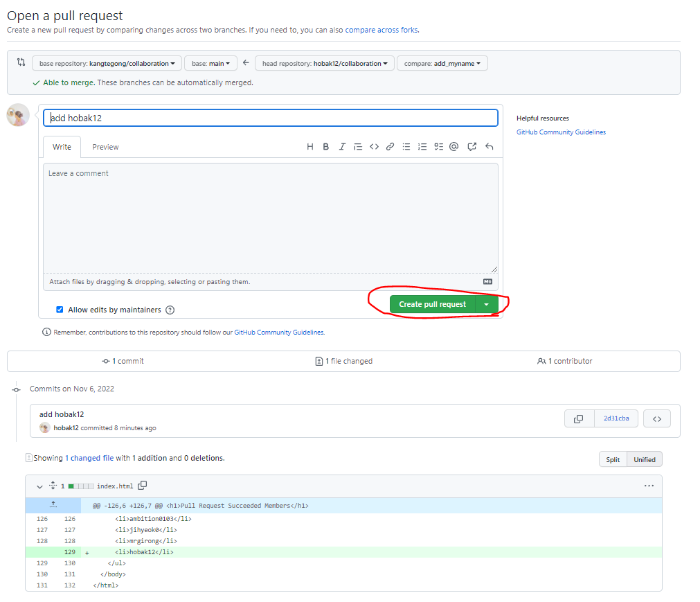The height and width of the screenshot is (602, 700).
Task: Toggle Allow edits by maintainers checkbox
Action: coord(60,310)
